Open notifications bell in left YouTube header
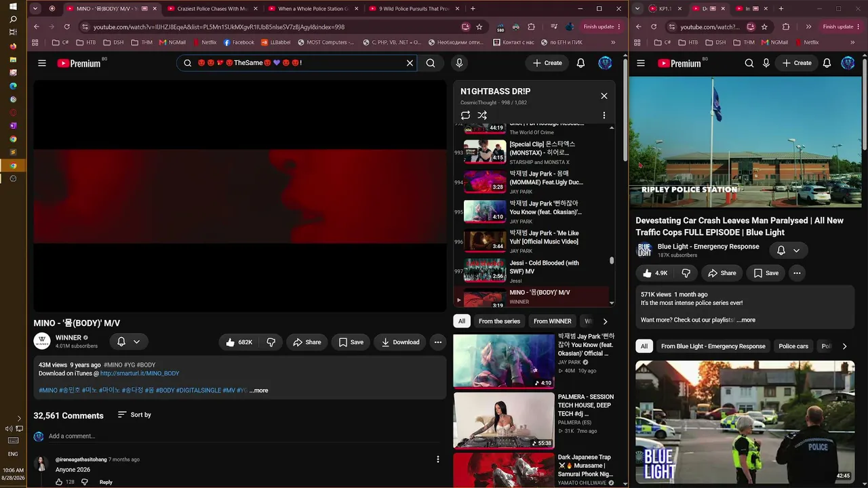The height and width of the screenshot is (488, 868). (580, 63)
